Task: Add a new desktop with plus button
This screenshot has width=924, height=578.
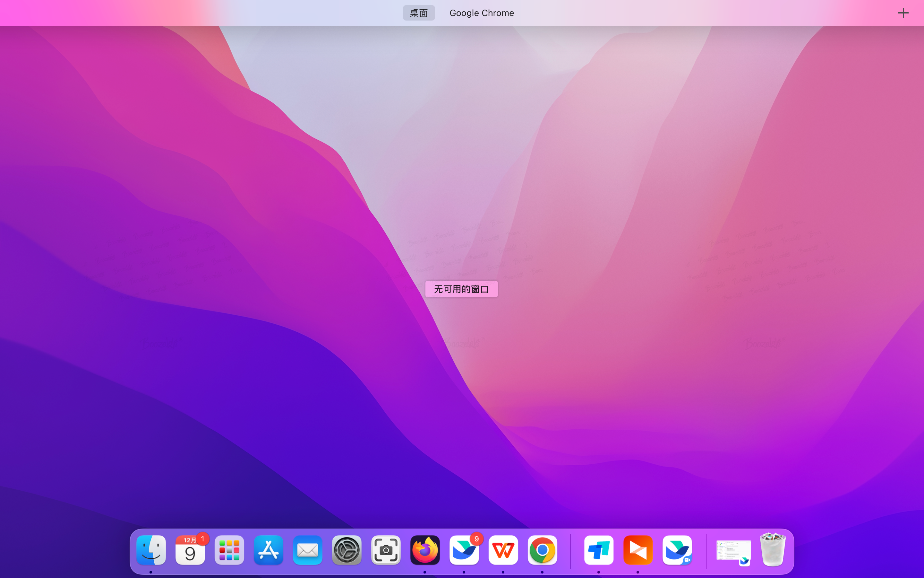Action: point(903,13)
